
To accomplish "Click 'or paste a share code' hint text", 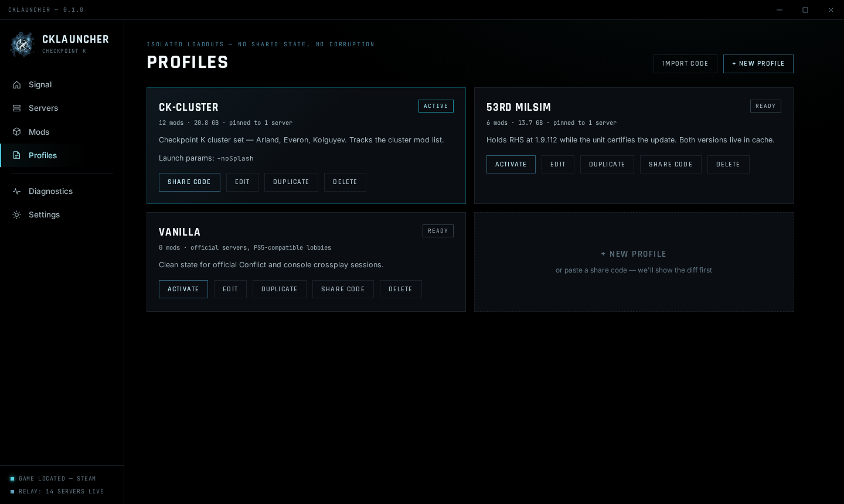I will (634, 270).
